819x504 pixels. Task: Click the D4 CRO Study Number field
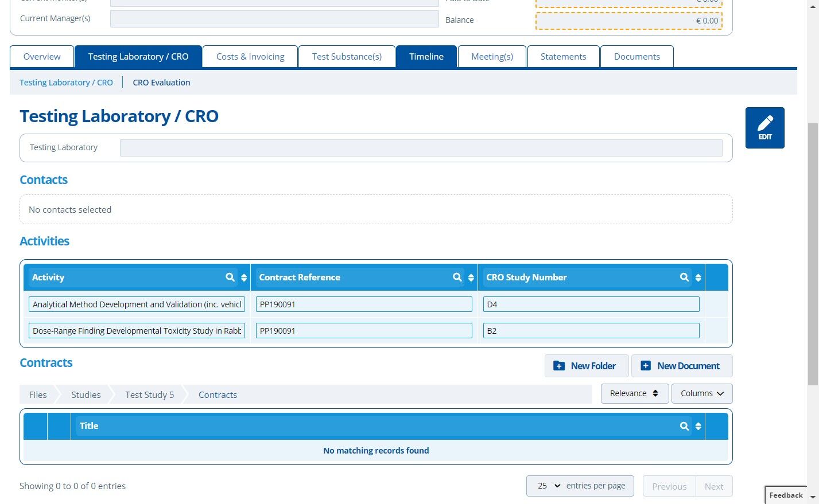591,304
